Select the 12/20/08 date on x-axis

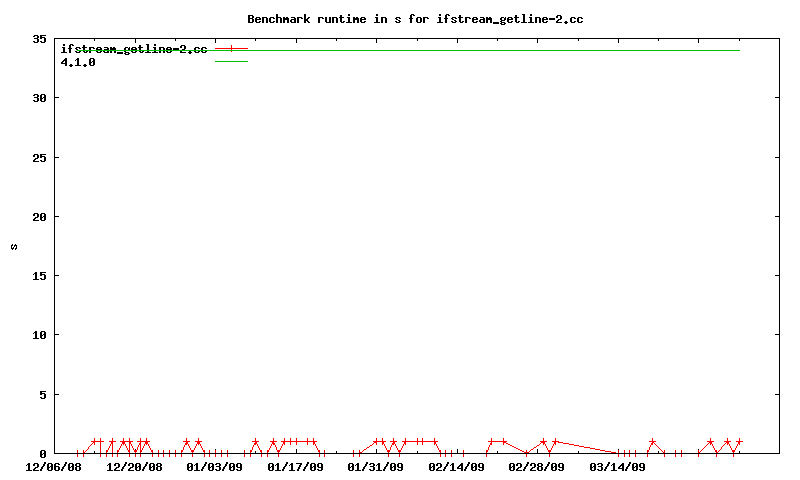point(134,467)
